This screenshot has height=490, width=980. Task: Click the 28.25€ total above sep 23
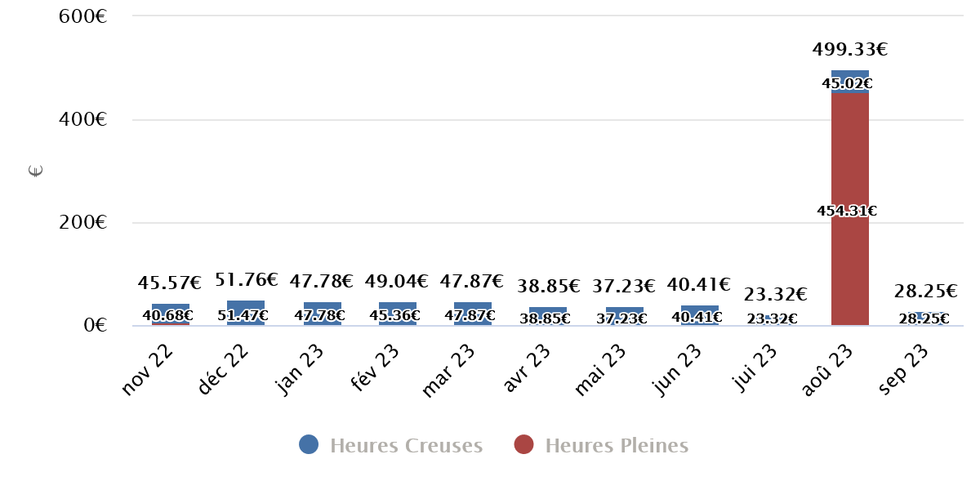tap(925, 292)
